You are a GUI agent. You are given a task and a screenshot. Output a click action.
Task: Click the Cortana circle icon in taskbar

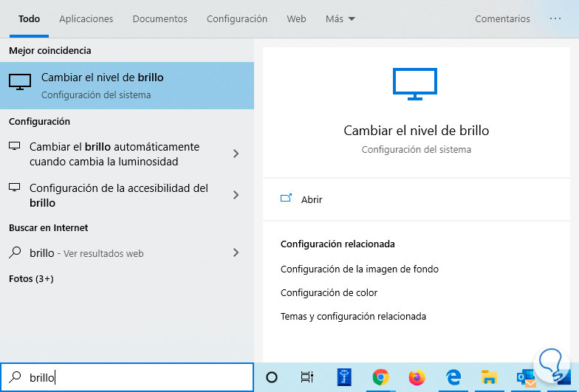[x=271, y=377]
